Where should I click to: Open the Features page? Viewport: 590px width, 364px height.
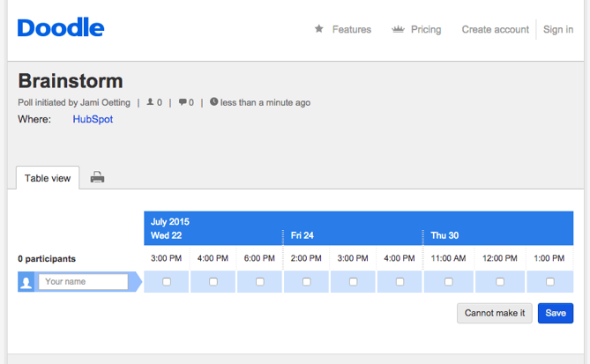(x=351, y=29)
